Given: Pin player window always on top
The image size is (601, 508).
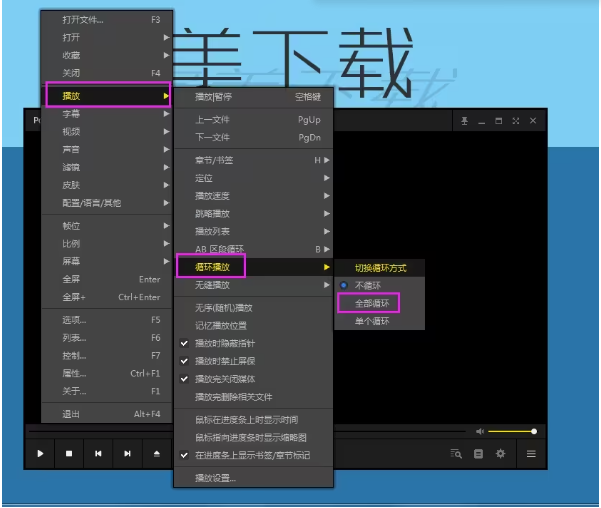Looking at the screenshot, I should click(464, 121).
